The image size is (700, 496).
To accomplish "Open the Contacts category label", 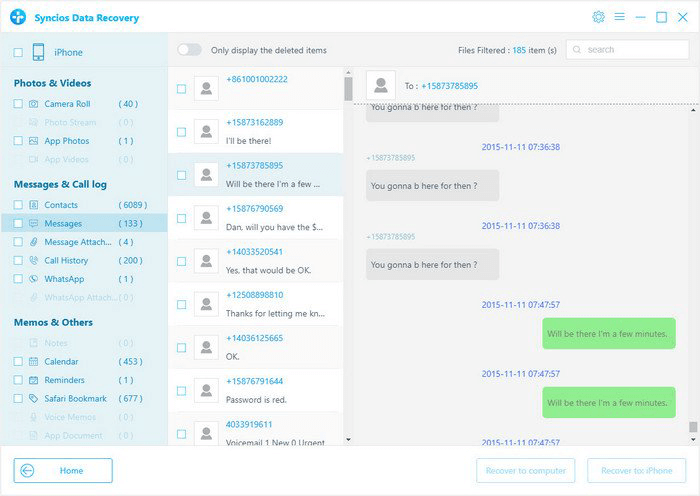I will pyautogui.click(x=61, y=205).
